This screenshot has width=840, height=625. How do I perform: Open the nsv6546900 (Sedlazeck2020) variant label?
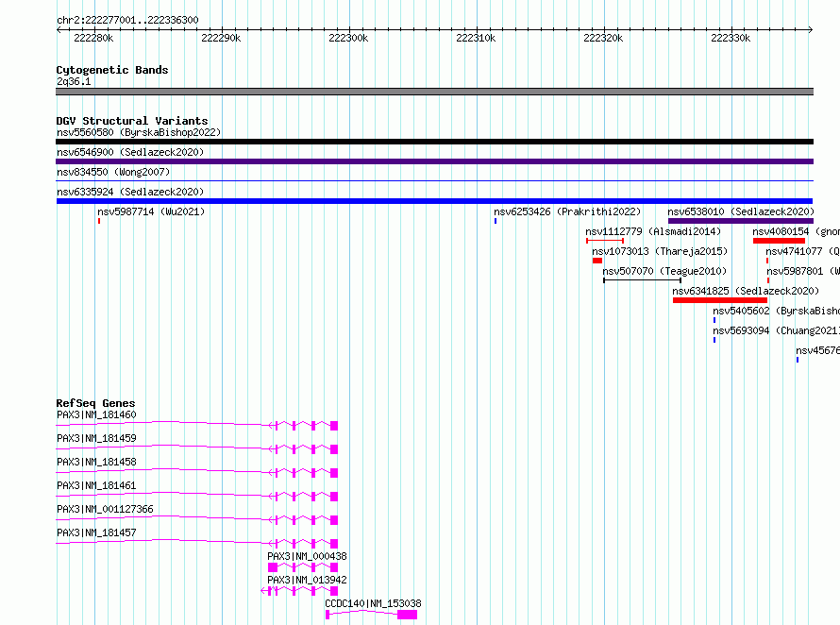[x=130, y=152]
